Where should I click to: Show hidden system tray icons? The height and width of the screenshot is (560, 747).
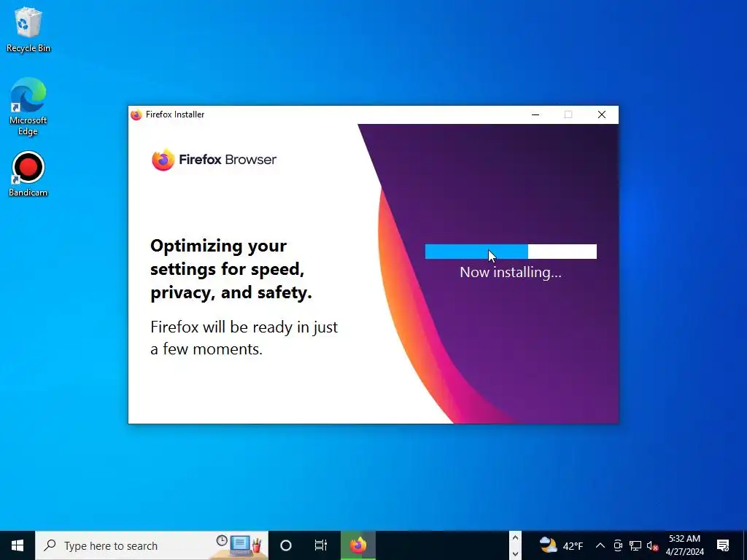(600, 545)
